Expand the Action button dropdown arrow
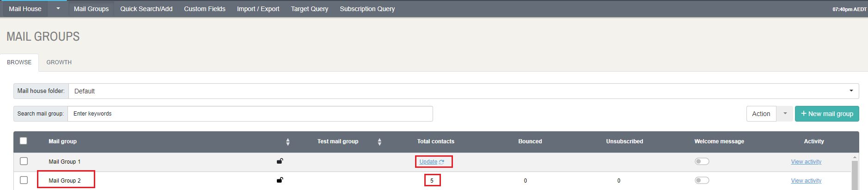 pyautogui.click(x=785, y=114)
